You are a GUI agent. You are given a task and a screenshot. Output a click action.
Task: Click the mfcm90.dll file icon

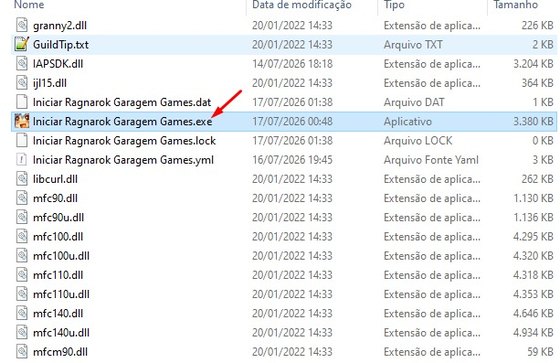[22, 352]
